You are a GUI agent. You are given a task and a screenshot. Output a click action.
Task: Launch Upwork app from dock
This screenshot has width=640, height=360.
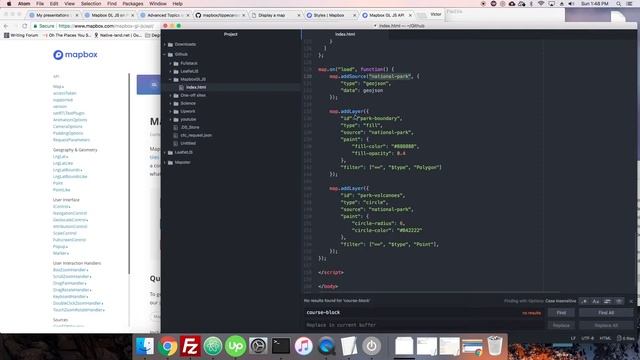236,346
